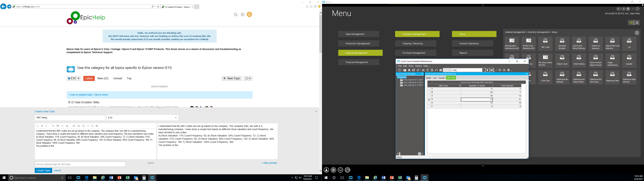Click optional tags input field

[80, 164]
